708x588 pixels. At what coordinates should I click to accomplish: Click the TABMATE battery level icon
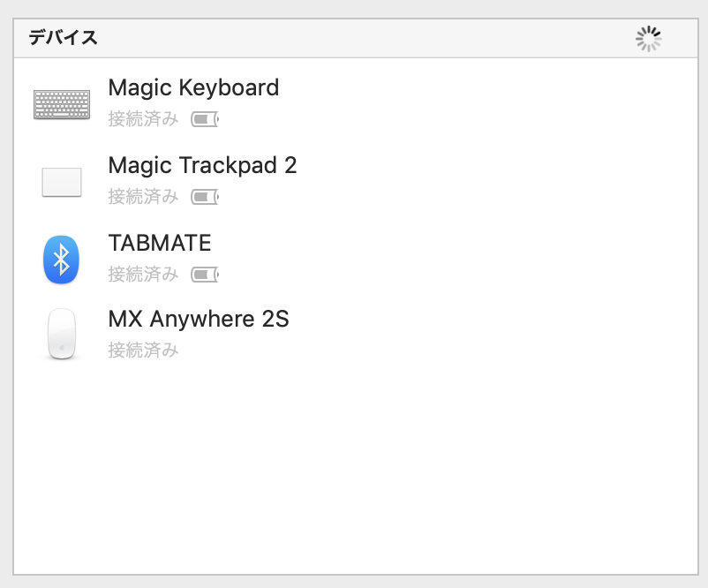(204, 275)
